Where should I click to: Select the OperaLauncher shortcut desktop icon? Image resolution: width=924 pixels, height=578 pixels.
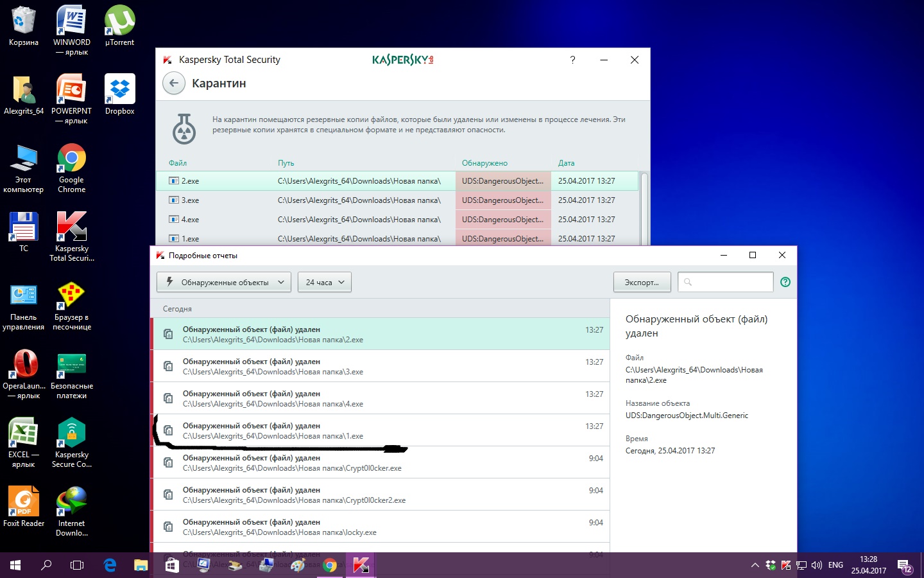24,374
